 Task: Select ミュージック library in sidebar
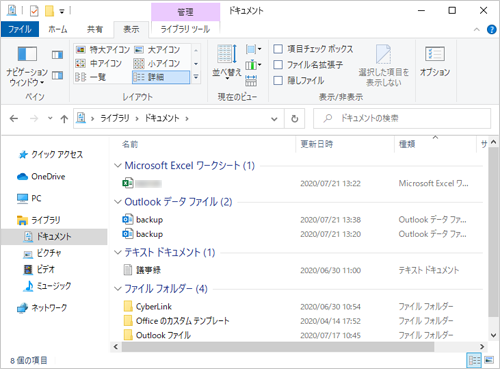(47, 286)
